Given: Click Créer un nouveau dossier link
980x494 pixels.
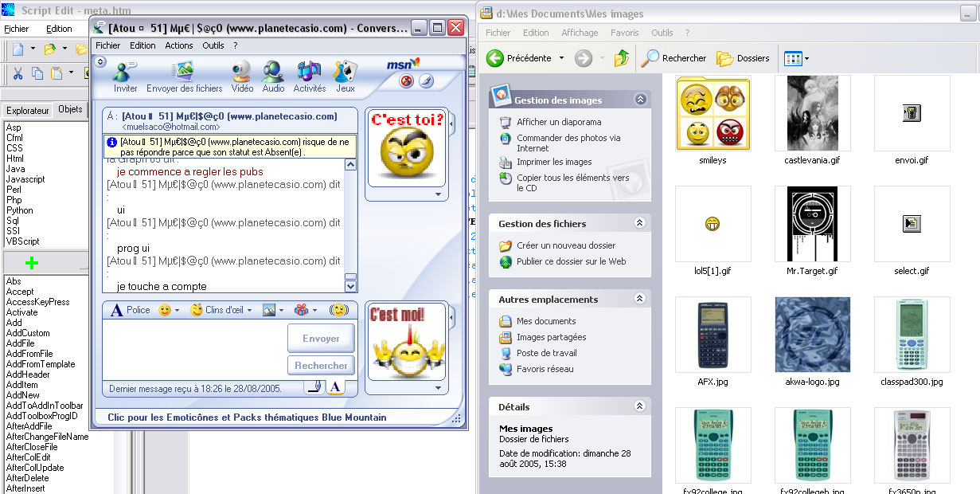Looking at the screenshot, I should 566,245.
